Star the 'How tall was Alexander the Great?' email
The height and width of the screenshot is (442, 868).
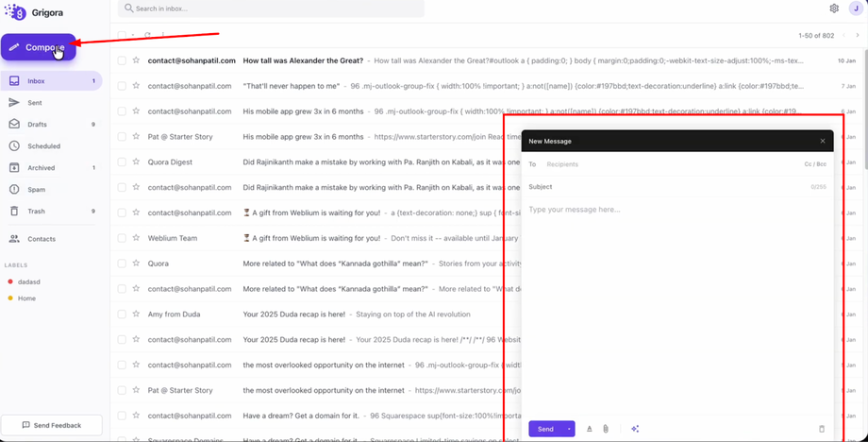[x=136, y=60]
